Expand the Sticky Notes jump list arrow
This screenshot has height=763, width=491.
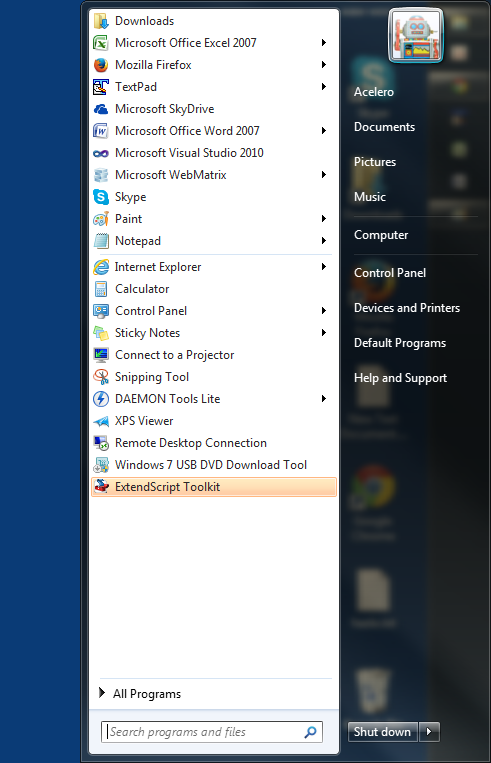324,333
